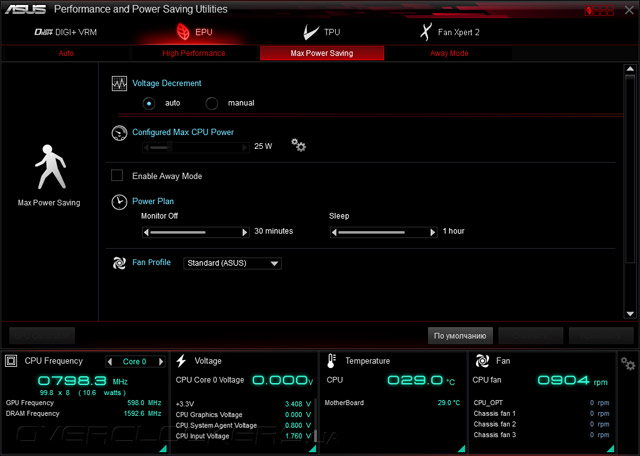Click the Sleep slider track
Image resolution: width=640 pixels, height=456 pixels.
(383, 232)
